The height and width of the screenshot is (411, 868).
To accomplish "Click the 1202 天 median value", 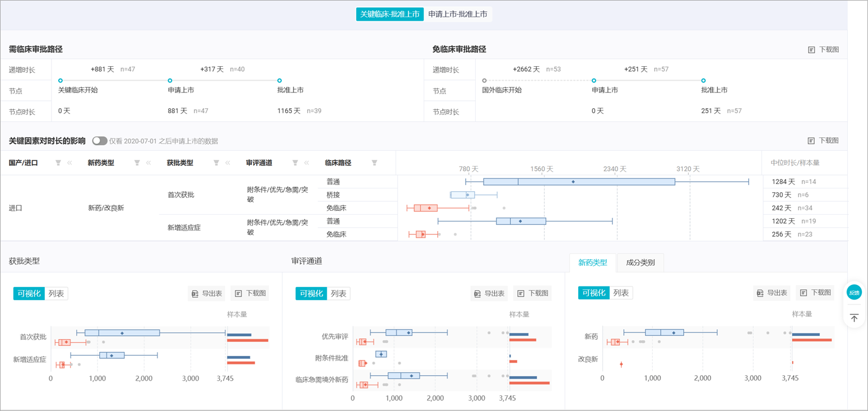I will (783, 221).
